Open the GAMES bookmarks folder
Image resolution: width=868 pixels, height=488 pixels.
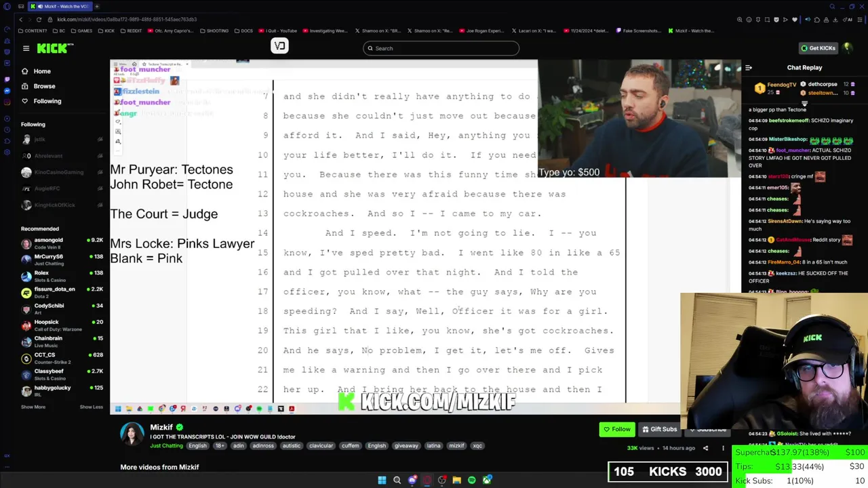81,30
